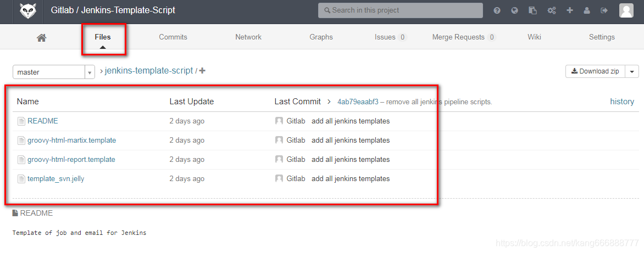The width and height of the screenshot is (644, 253).
Task: Open admin area gears icon
Action: 552,10
